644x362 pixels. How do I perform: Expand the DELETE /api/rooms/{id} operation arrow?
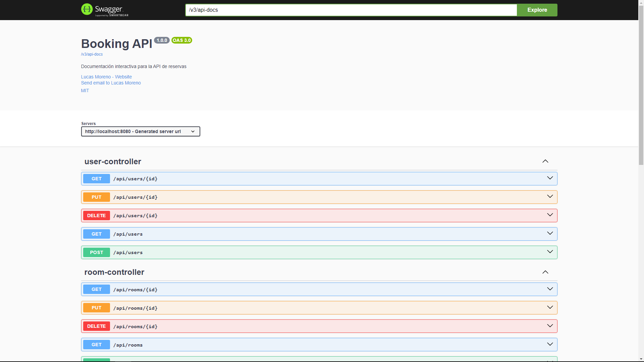pos(550,326)
